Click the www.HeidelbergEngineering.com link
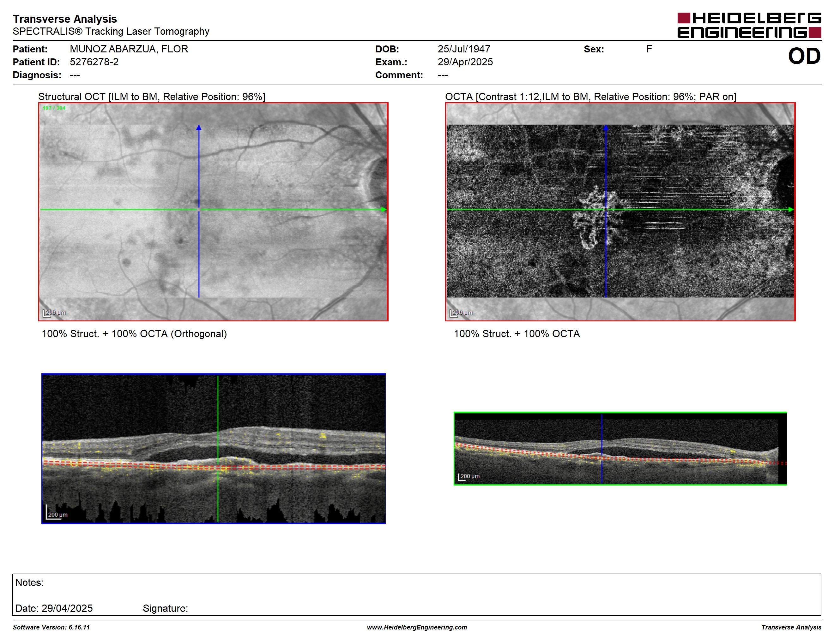 click(x=417, y=627)
